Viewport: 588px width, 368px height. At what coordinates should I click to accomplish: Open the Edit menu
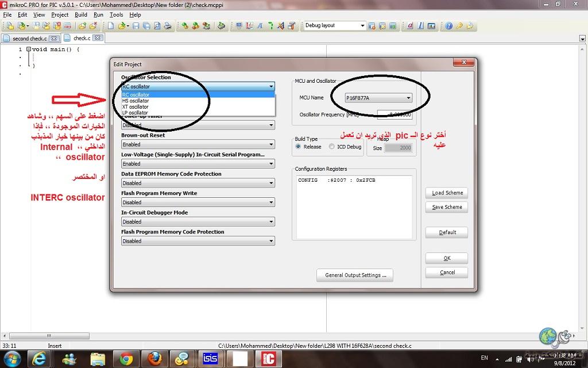coord(22,14)
